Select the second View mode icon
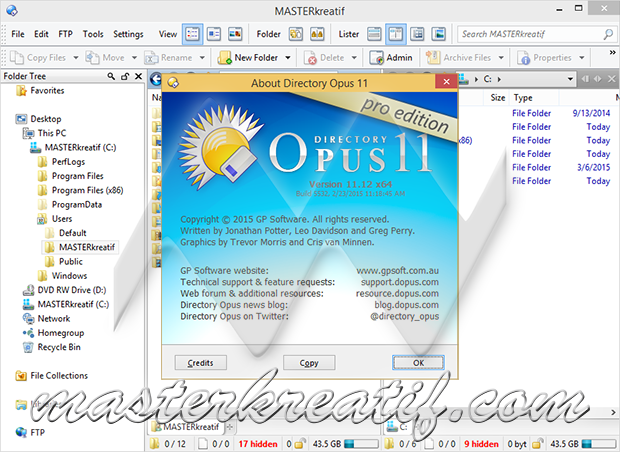620x452 pixels. click(x=214, y=34)
